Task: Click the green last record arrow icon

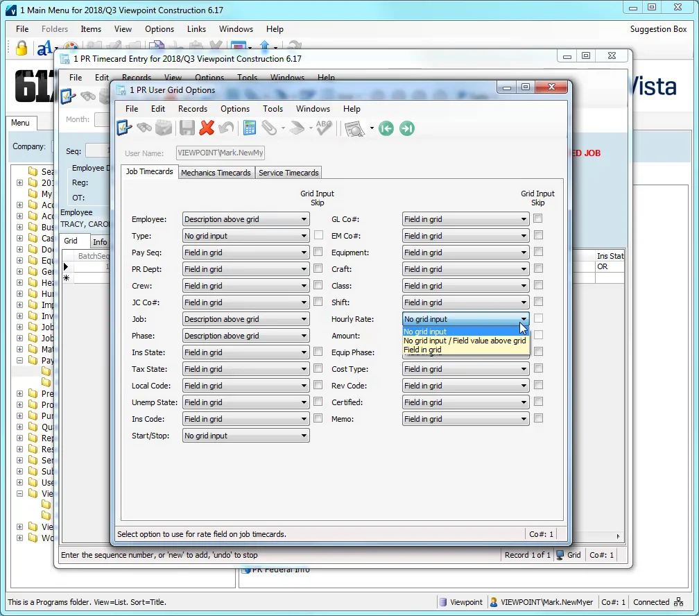Action: (x=407, y=128)
